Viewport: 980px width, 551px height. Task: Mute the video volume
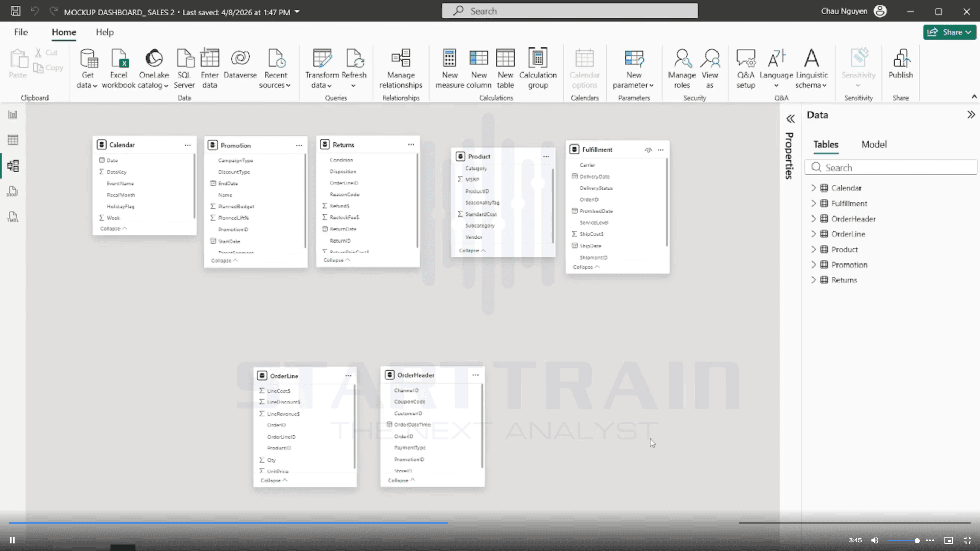(875, 540)
